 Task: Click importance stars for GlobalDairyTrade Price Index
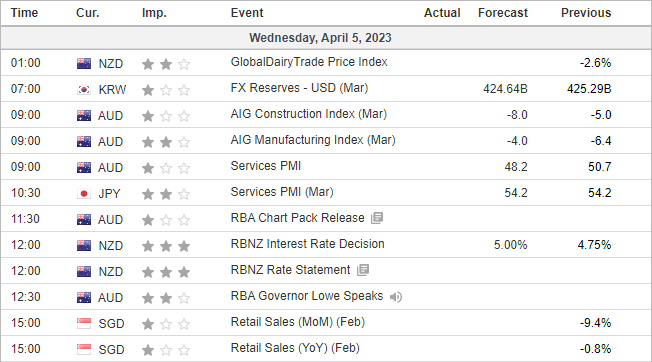[x=166, y=64]
